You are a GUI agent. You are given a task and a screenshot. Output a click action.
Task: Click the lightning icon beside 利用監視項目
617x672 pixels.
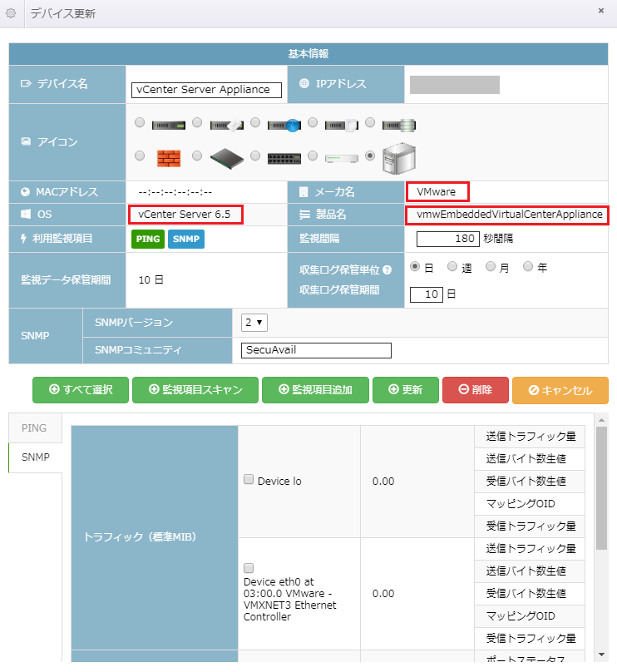pos(23,239)
